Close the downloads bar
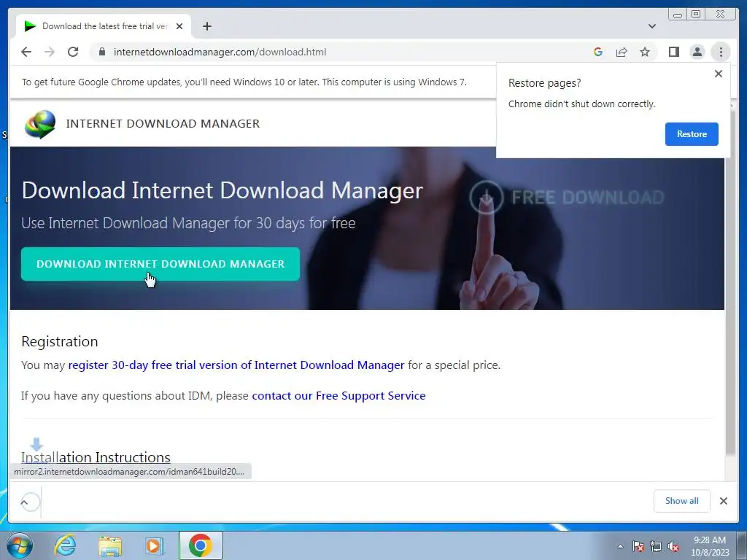Viewport: 747px width, 560px height. [723, 501]
